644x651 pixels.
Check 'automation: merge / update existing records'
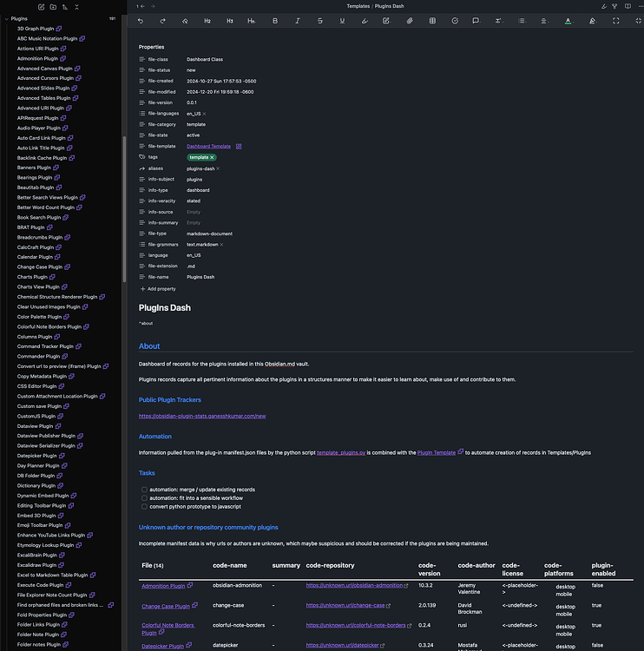(x=144, y=490)
